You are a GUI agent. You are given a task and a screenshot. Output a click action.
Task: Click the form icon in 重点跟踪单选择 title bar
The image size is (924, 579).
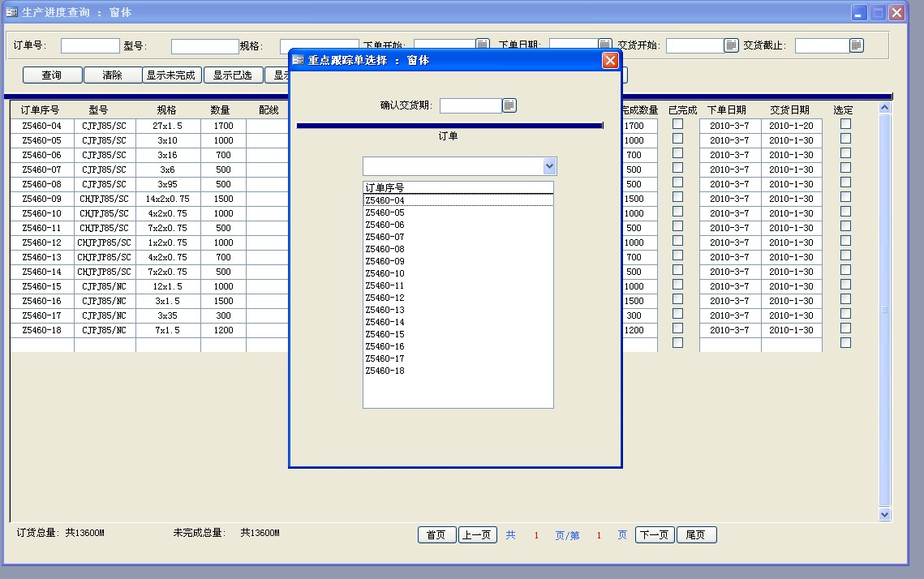(x=298, y=60)
